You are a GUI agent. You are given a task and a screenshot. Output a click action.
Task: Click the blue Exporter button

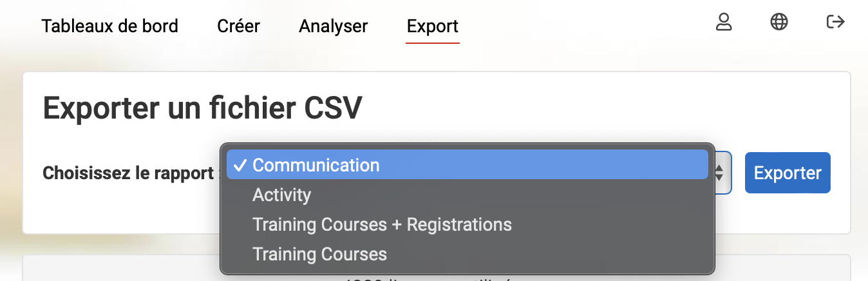point(788,173)
